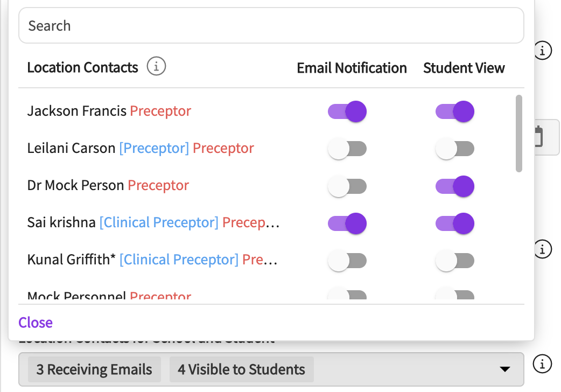Enable Dr Mock Person email notification
This screenshot has height=392, width=561.
[x=347, y=186]
